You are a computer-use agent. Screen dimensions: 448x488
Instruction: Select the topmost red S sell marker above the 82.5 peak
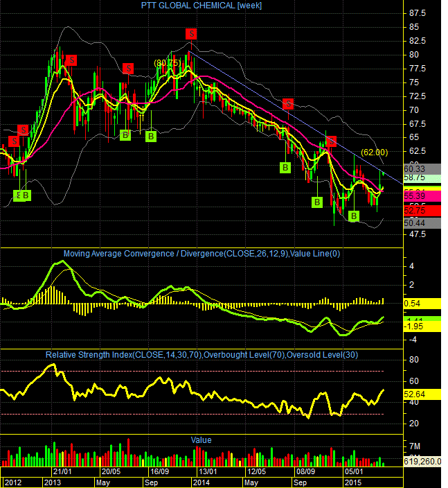click(191, 33)
